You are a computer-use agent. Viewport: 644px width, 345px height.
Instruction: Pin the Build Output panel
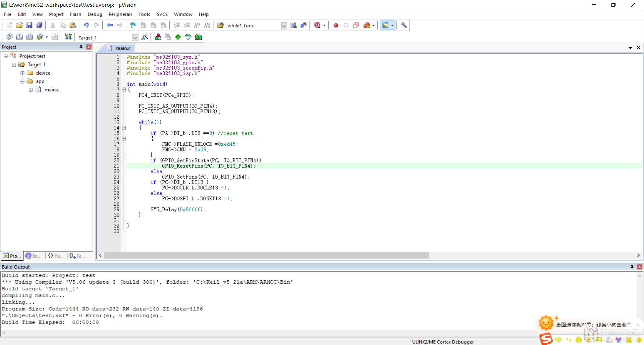click(x=632, y=267)
